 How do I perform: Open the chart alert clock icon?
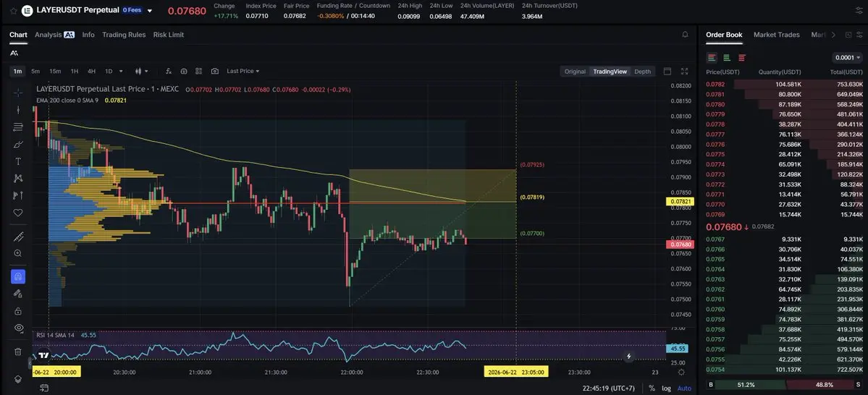(184, 72)
